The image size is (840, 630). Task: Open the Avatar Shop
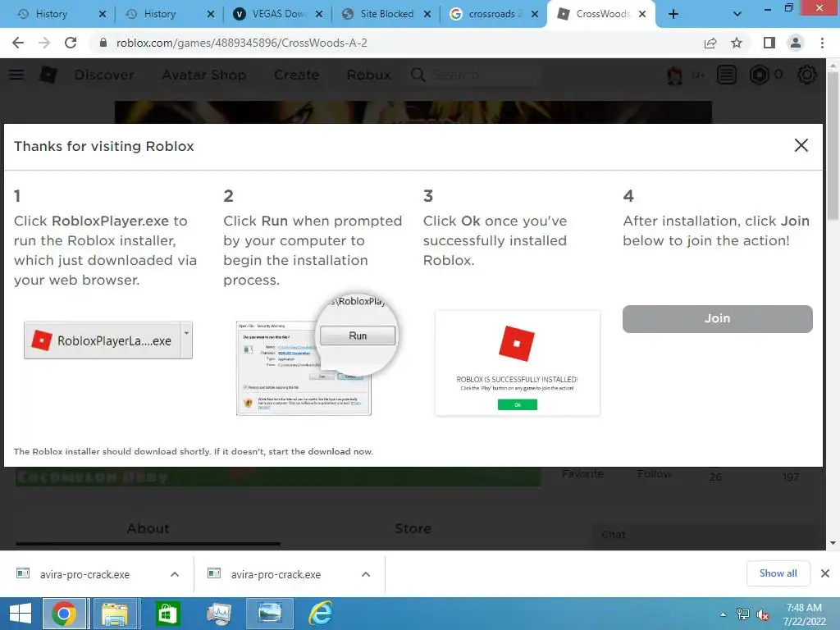point(204,75)
